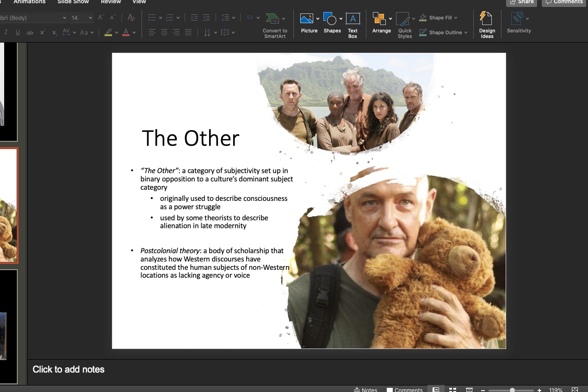Screen dimensions: 588x392
Task: Apply bulleted list formatting
Action: pos(152,18)
